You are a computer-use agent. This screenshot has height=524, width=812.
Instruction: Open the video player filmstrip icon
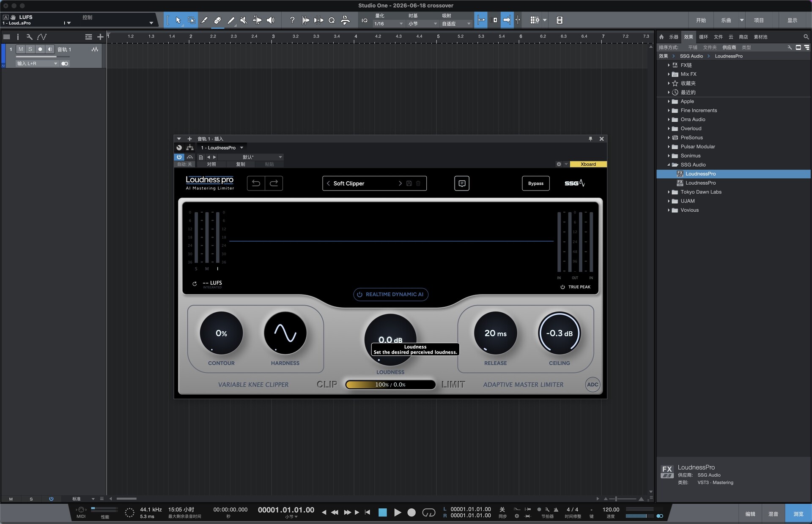click(560, 20)
